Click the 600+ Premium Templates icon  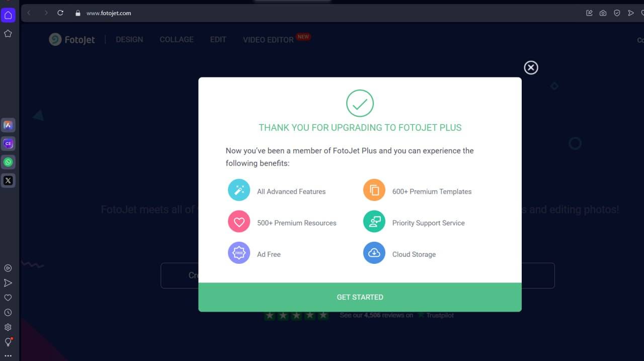pyautogui.click(x=374, y=190)
